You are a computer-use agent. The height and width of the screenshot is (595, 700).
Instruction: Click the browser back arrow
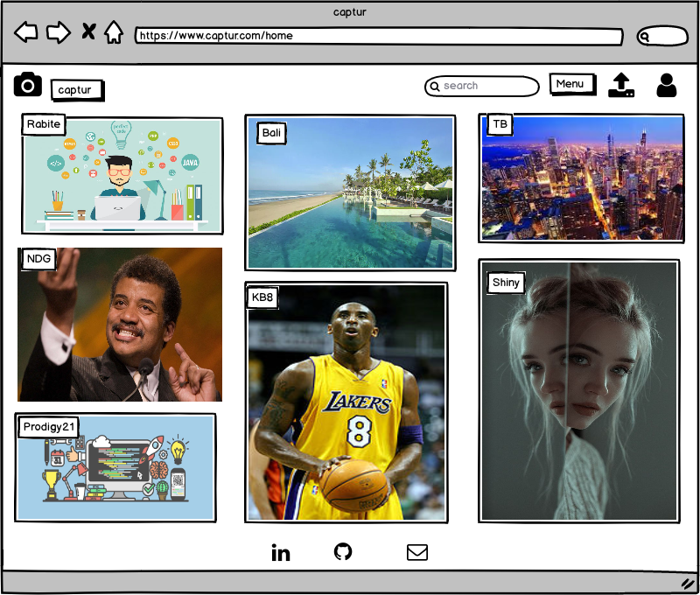26,32
